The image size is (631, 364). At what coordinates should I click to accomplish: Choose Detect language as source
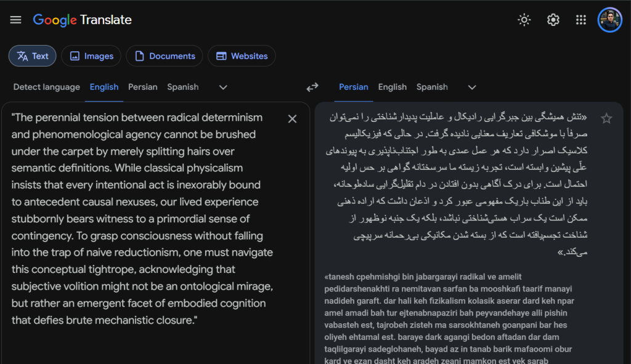[47, 87]
